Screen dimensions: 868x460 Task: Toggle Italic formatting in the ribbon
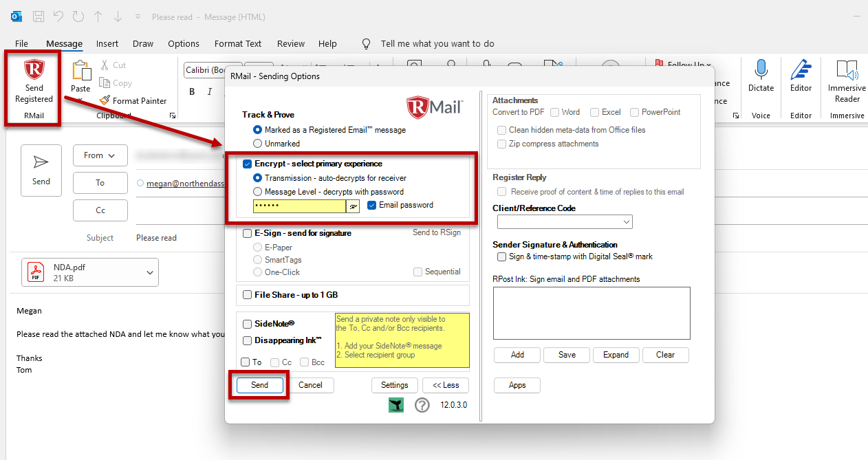coord(209,92)
